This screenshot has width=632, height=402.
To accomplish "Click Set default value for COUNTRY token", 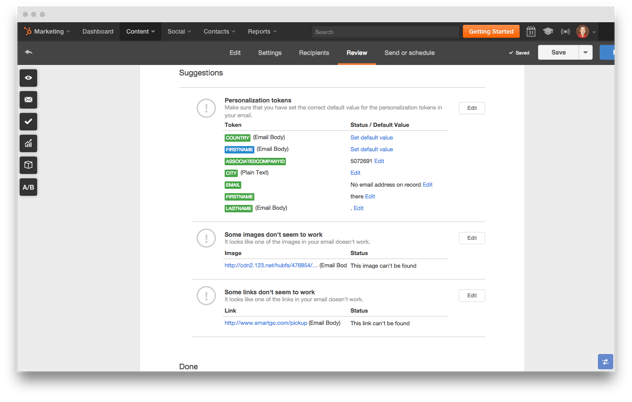I will click(x=371, y=137).
